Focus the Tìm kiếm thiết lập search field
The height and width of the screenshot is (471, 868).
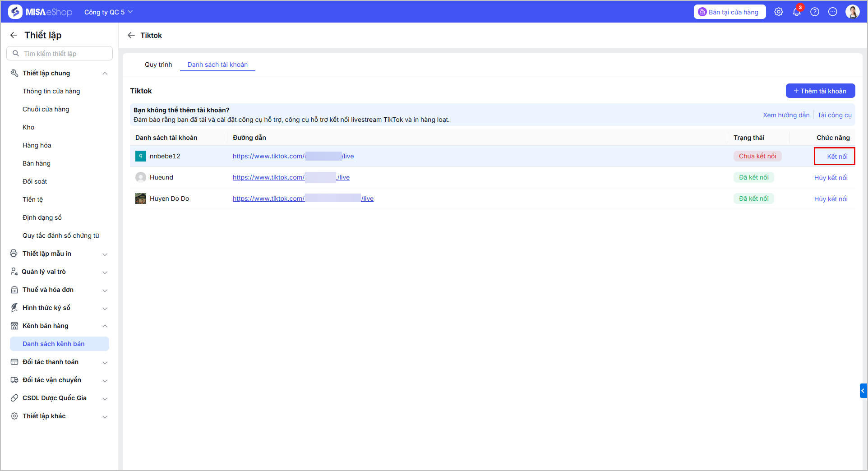(60, 53)
